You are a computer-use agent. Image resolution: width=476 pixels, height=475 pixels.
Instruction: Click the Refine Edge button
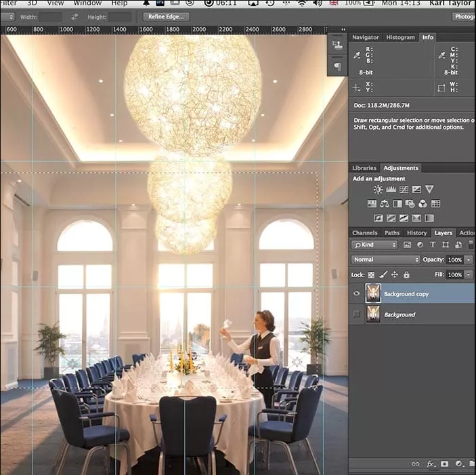[166, 17]
